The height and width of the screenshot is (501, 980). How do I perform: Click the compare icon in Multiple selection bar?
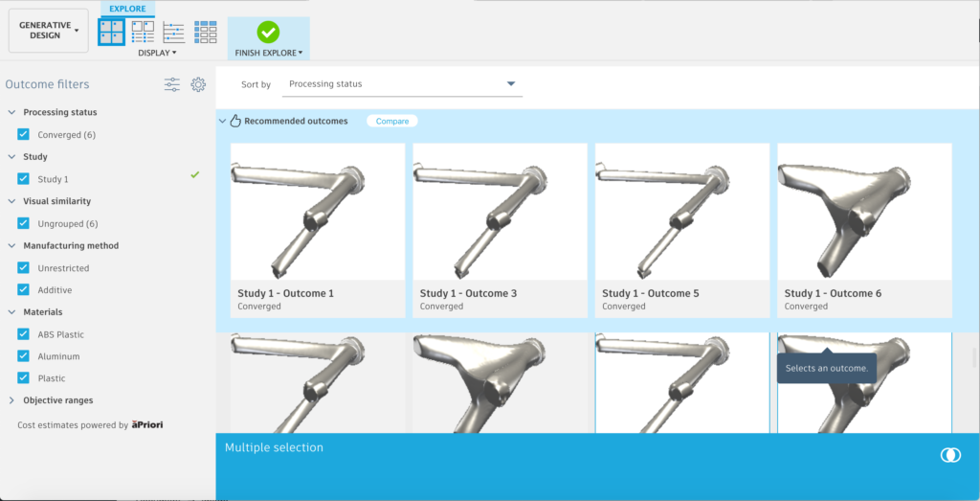(950, 455)
